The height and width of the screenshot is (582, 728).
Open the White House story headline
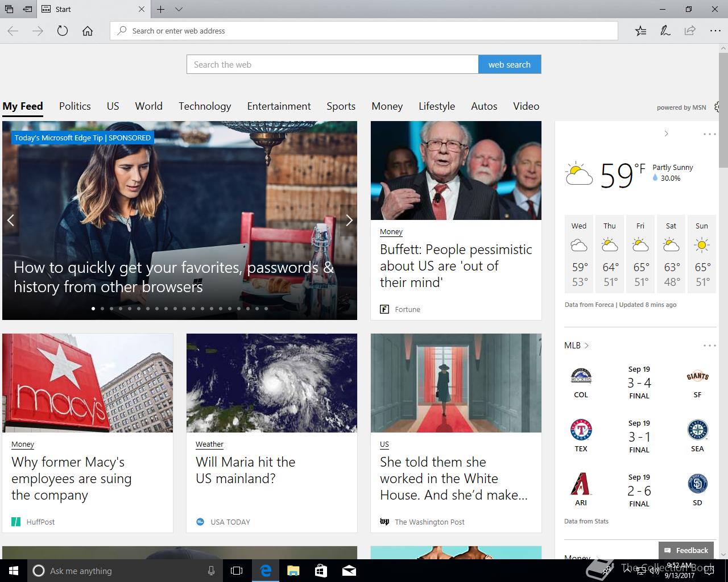coord(454,479)
